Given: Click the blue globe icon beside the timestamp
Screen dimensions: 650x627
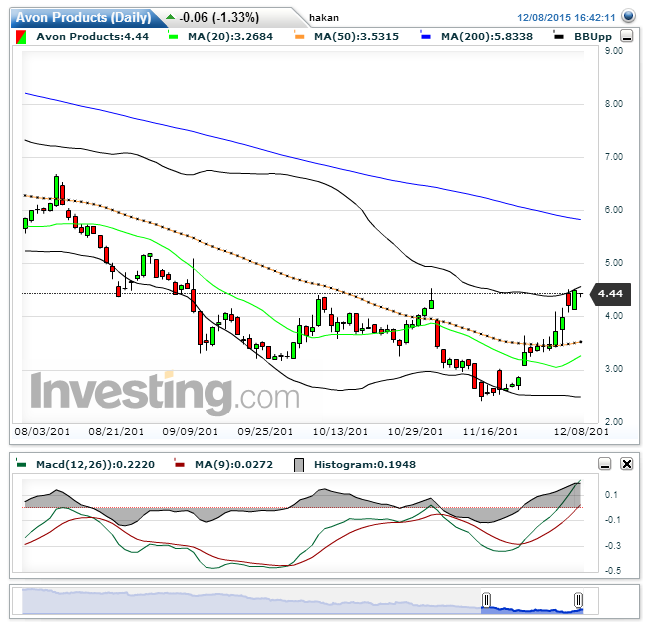Looking at the screenshot, I should pos(628,16).
